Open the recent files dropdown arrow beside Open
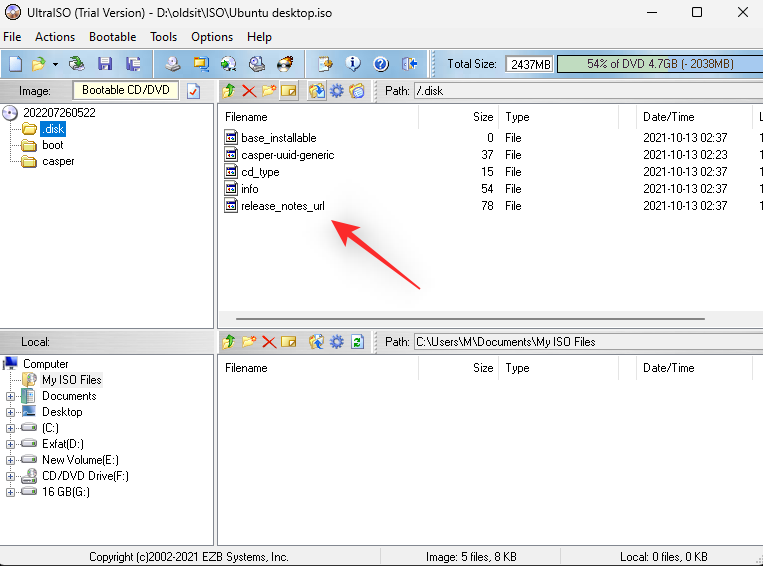The width and height of the screenshot is (763, 566). pyautogui.click(x=55, y=64)
